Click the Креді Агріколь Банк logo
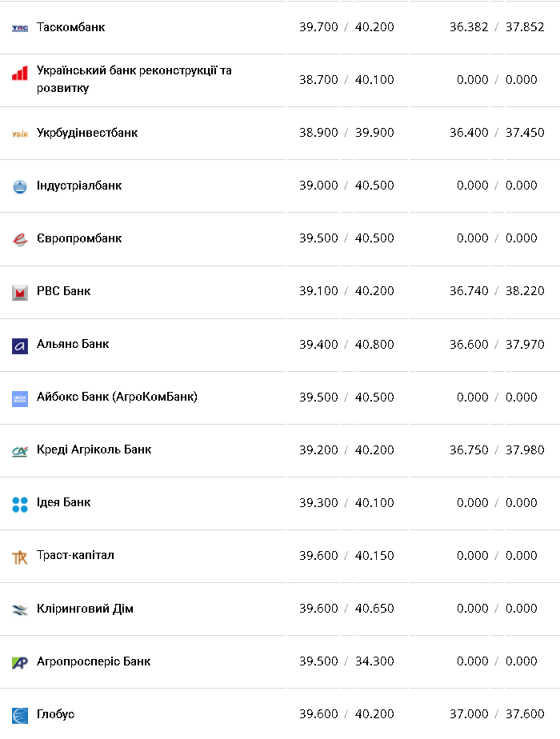560x739 pixels. (20, 451)
